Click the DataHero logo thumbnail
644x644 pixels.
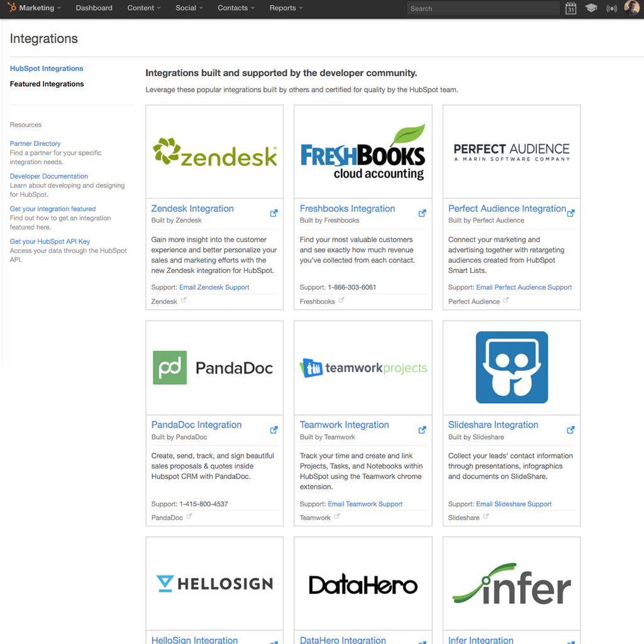[363, 584]
